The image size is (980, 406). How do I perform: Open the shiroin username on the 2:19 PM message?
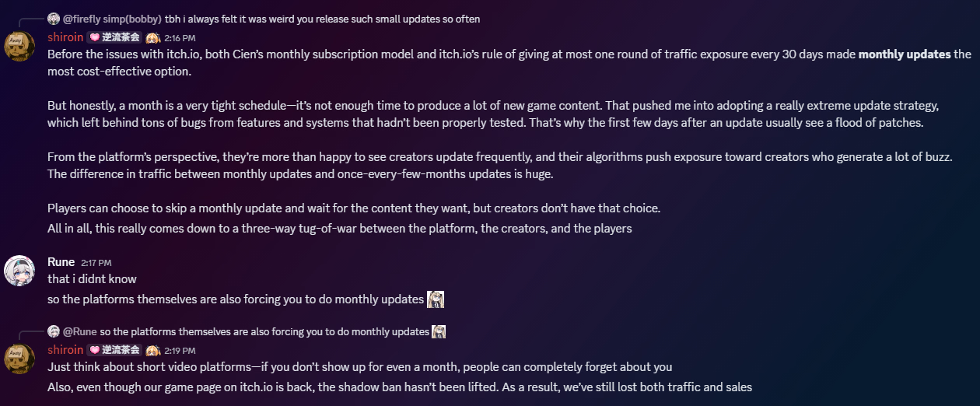pos(65,350)
